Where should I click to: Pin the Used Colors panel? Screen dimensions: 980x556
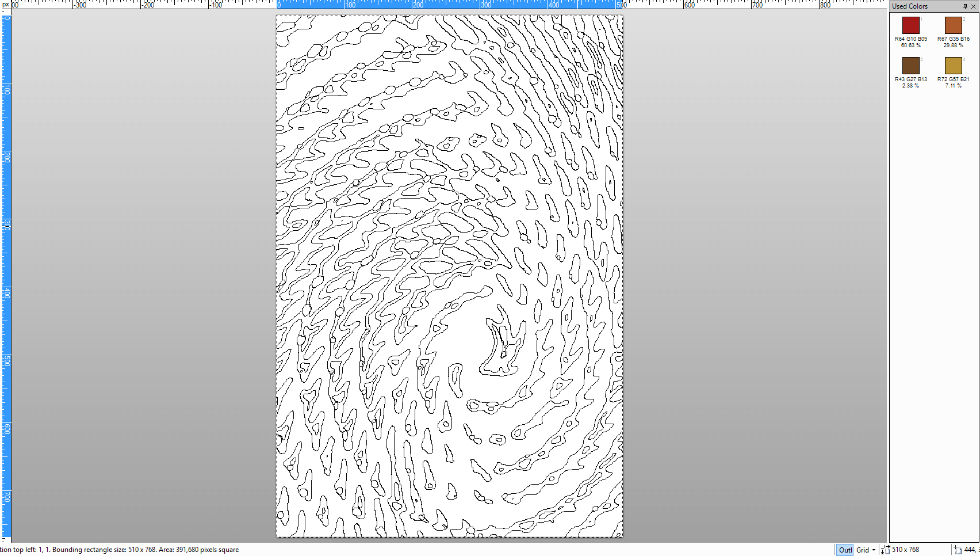click(x=965, y=6)
